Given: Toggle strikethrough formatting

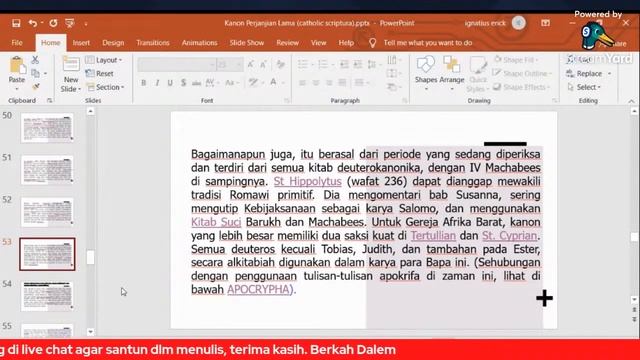Looking at the screenshot, I should click(x=196, y=83).
